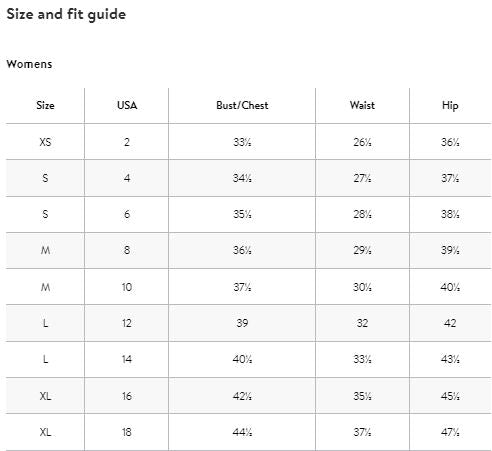492x451 pixels.
Task: Select USA size 8 cell
Action: (x=127, y=250)
